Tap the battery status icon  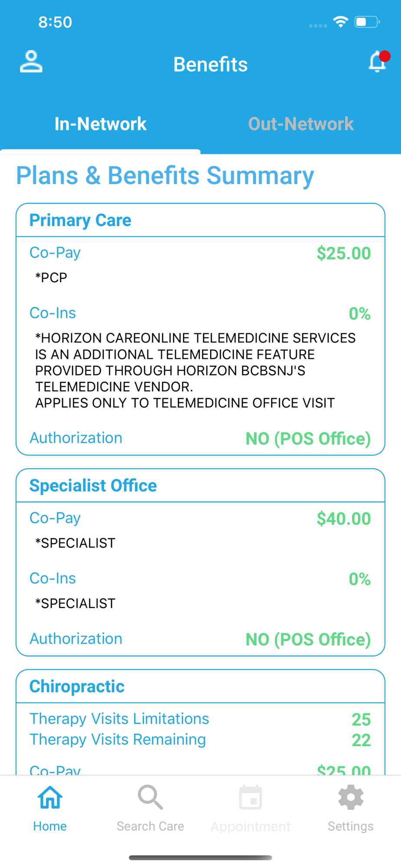point(367,22)
